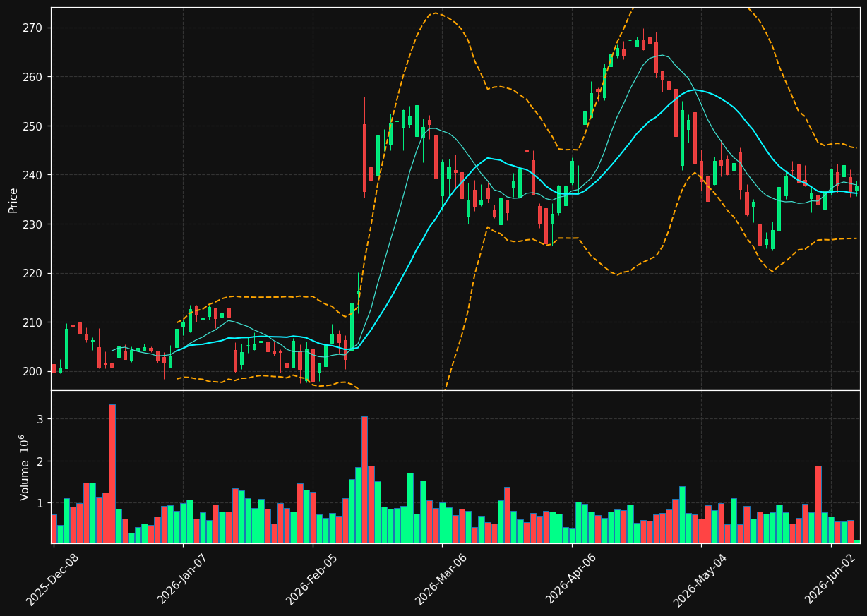This screenshot has width=867, height=616.
Task: Click the 2025-Dec-08 date label
Action: pyautogui.click(x=53, y=579)
